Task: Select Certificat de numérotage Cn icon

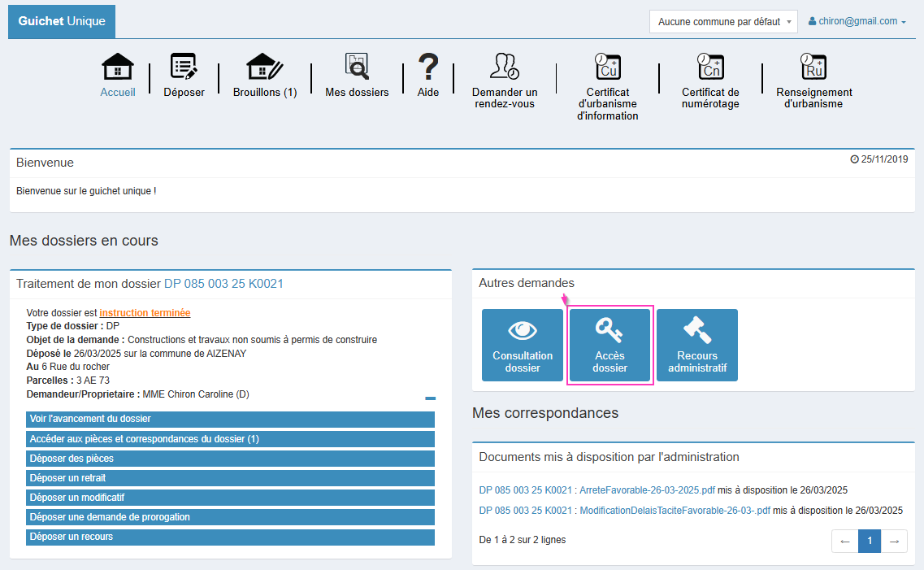Action: click(x=710, y=67)
